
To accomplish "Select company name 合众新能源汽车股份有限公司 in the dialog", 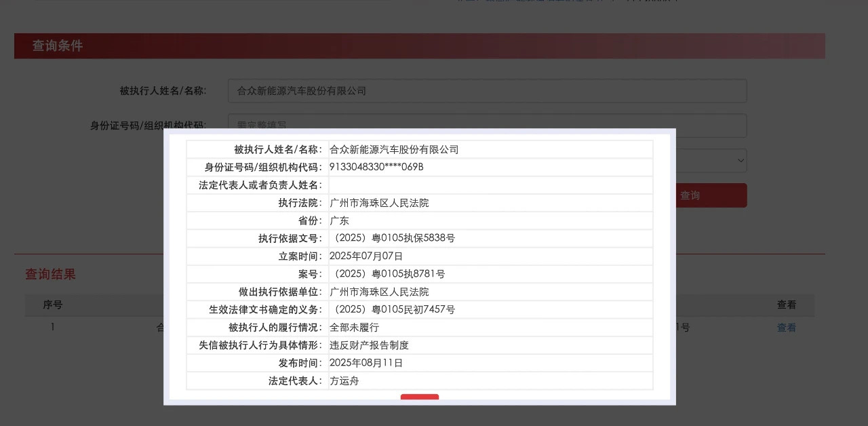I will pyautogui.click(x=394, y=149).
